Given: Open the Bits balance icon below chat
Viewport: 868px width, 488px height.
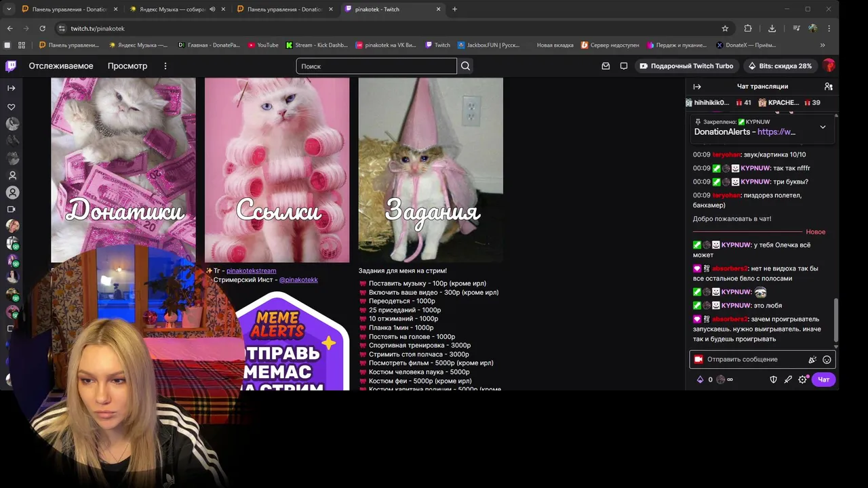Looking at the screenshot, I should 700,380.
